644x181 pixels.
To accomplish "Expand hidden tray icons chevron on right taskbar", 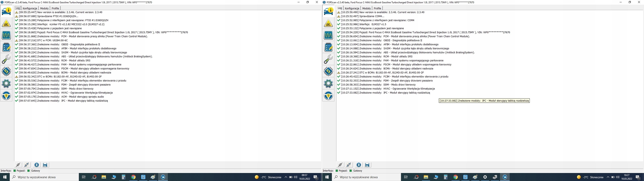I will click(608, 177).
